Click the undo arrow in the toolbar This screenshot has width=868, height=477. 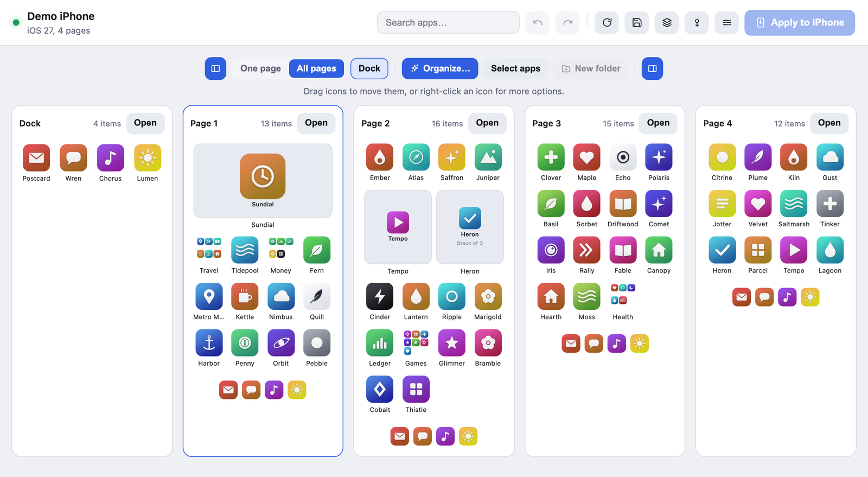click(538, 23)
